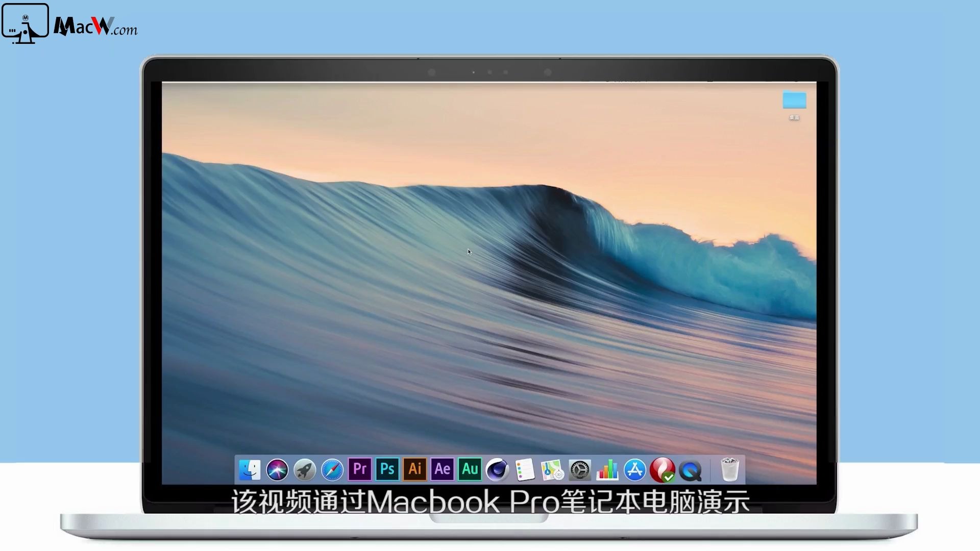The width and height of the screenshot is (980, 551).
Task: Open Finder from the Dock
Action: [250, 469]
